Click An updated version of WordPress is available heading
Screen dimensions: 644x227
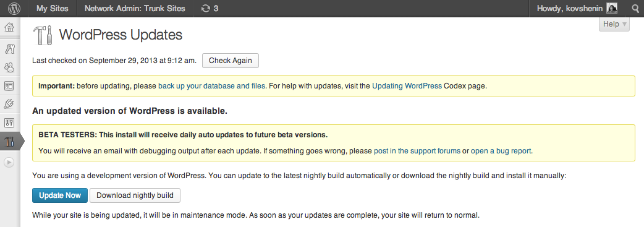[x=130, y=111]
